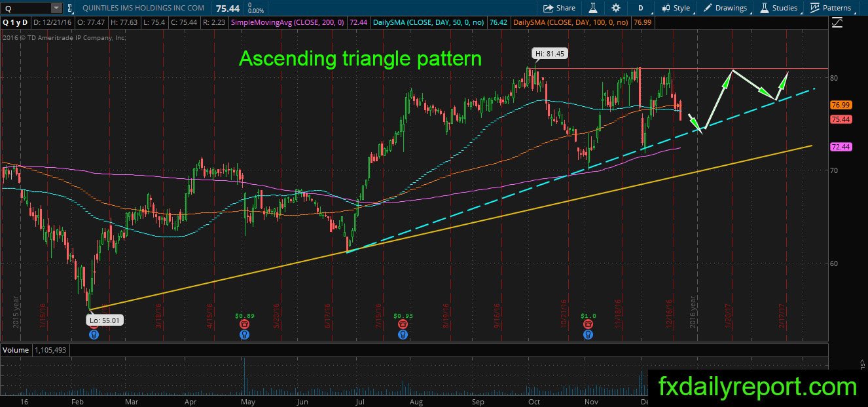This screenshot has width=868, height=407.
Task: Click the $0.93 earnings estimate label
Action: (x=402, y=315)
